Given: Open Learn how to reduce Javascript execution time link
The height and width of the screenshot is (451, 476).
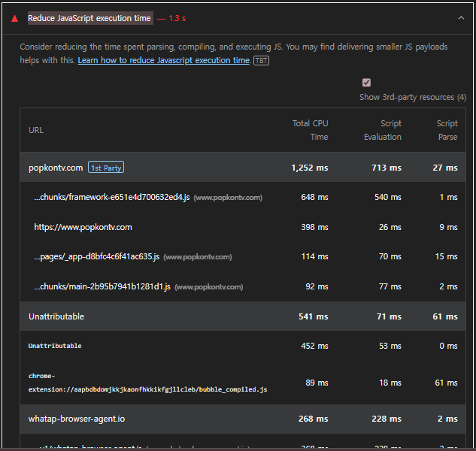Looking at the screenshot, I should 164,60.
